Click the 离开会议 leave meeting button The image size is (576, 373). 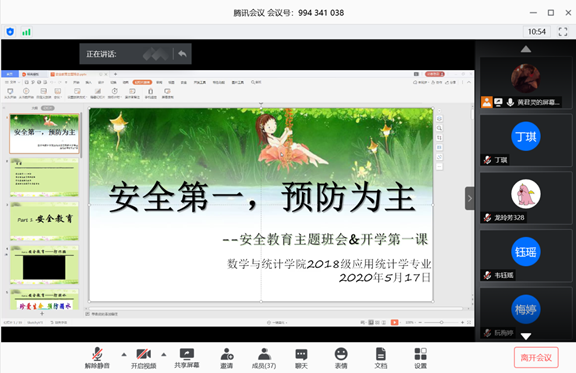pos(536,358)
